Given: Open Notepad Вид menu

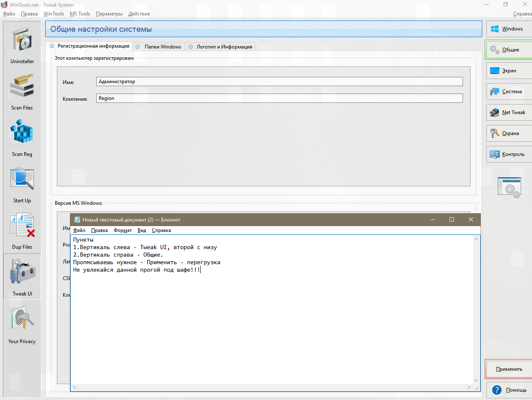Looking at the screenshot, I should (142, 230).
